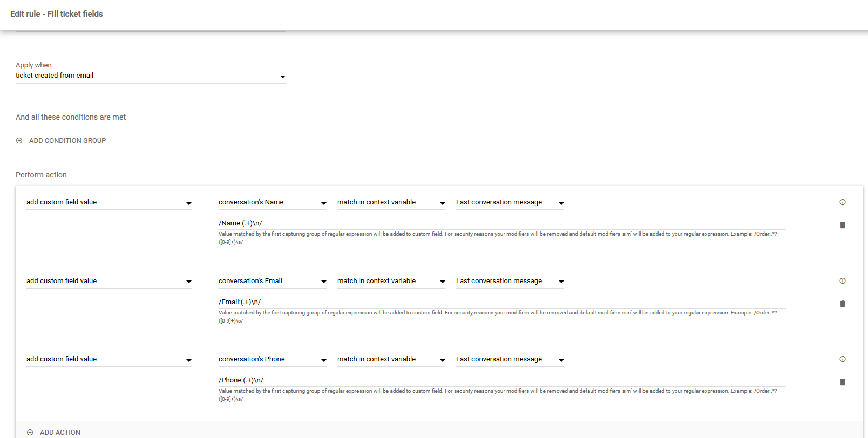Click the ADD ACTION button
Screen dimensions: 868x438
pyautogui.click(x=60, y=433)
